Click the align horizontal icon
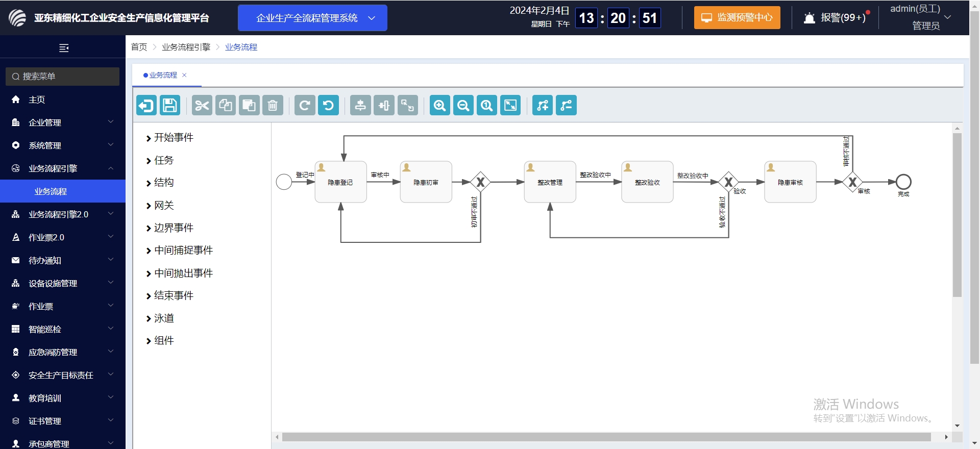 pyautogui.click(x=384, y=106)
